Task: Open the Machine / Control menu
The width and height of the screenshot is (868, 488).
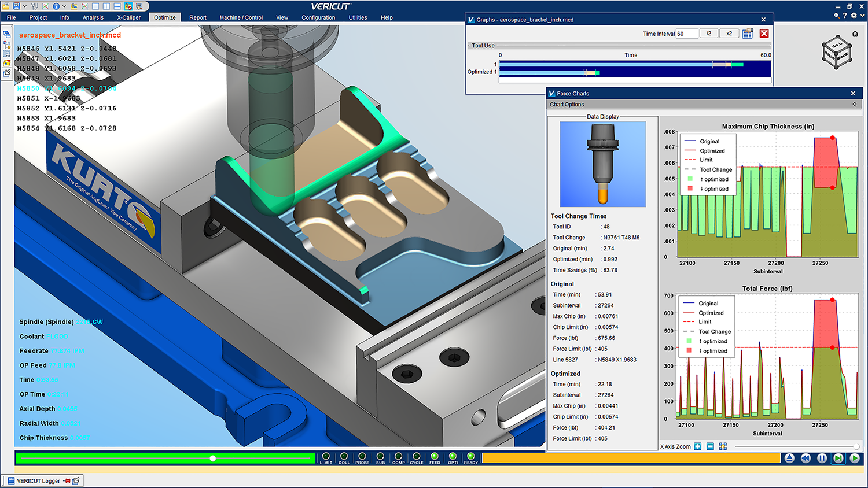Action: 241,17
